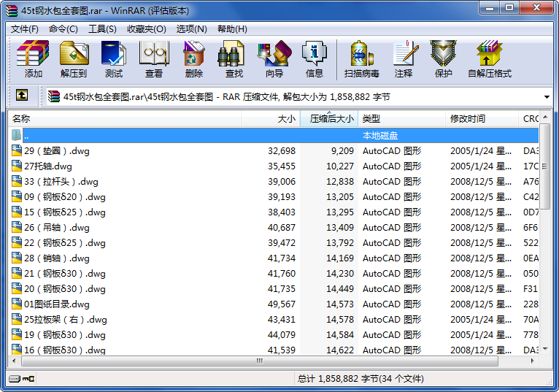
Task: Launch the 向导 (Wizard) tool
Action: click(274, 59)
